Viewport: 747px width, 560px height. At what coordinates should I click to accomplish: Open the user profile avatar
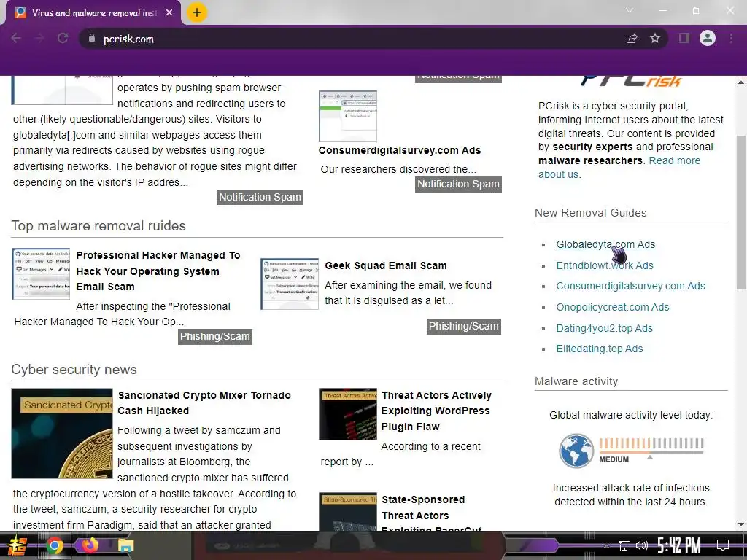point(708,38)
